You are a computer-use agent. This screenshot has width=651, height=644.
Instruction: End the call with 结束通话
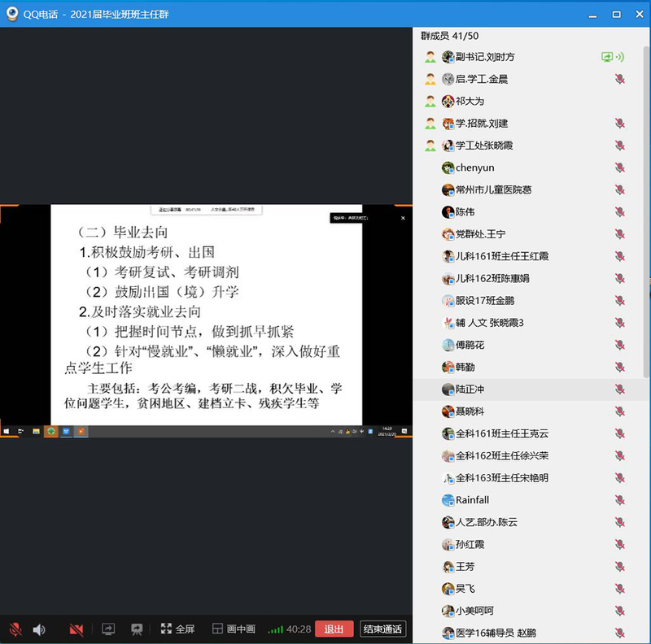click(382, 629)
